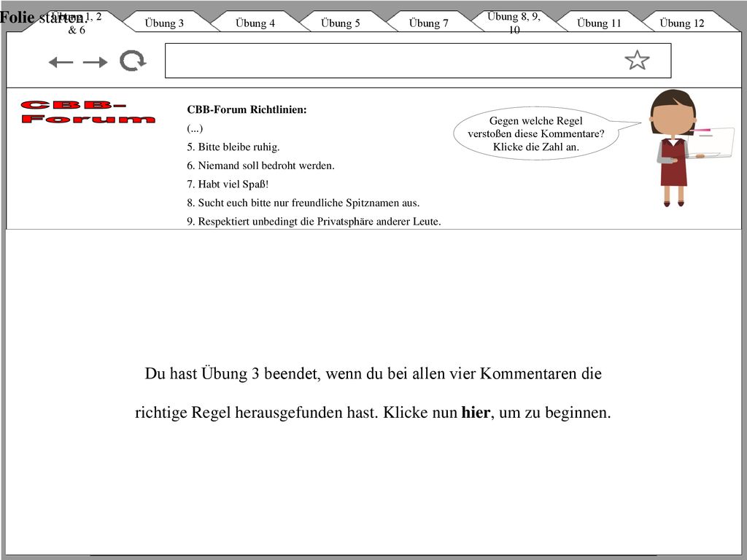Image resolution: width=747 pixels, height=560 pixels.
Task: Click the '(...)' placeholder line
Action: click(x=195, y=128)
